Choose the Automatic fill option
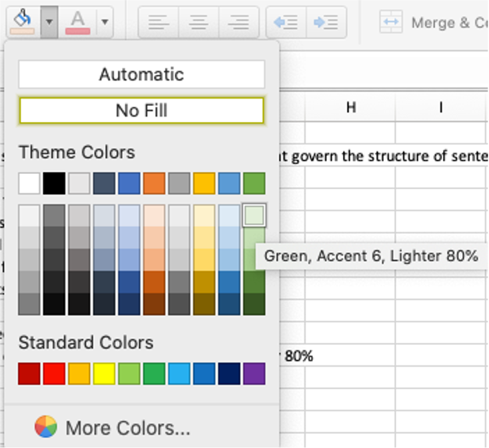This screenshot has height=448, width=489. pos(141,74)
